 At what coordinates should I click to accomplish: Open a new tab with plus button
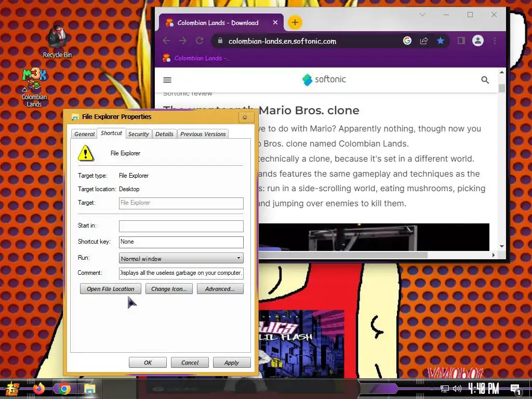tap(295, 22)
